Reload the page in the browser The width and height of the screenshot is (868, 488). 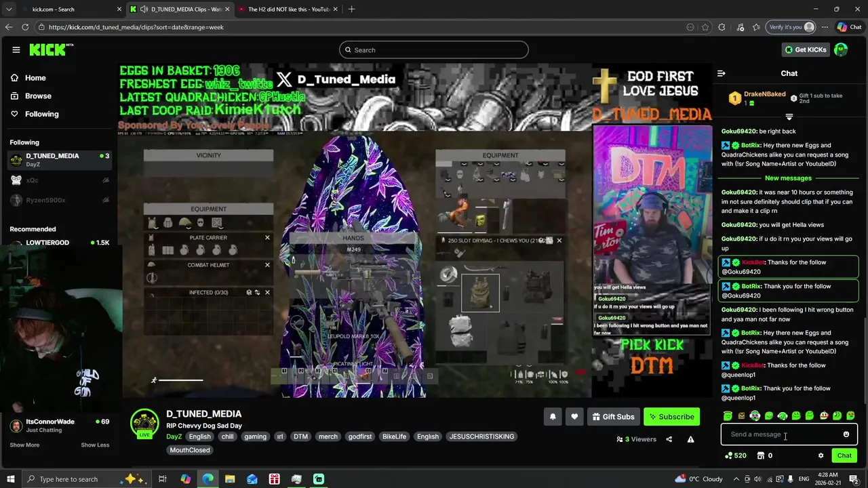point(25,27)
